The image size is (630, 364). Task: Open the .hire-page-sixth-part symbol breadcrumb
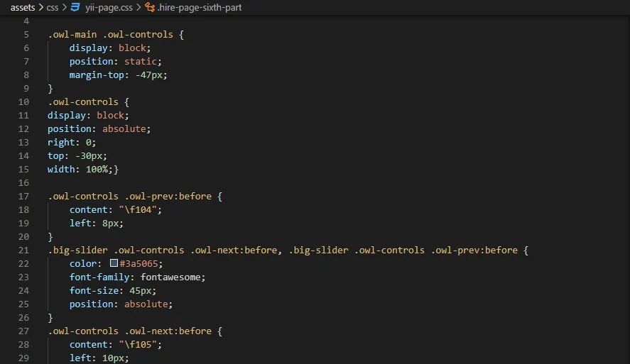(200, 7)
